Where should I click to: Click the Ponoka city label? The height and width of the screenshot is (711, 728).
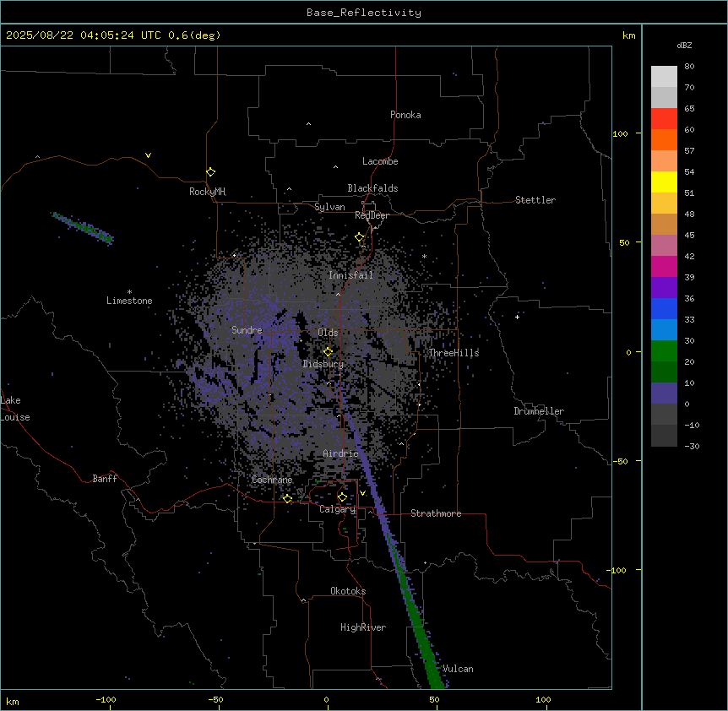click(405, 115)
